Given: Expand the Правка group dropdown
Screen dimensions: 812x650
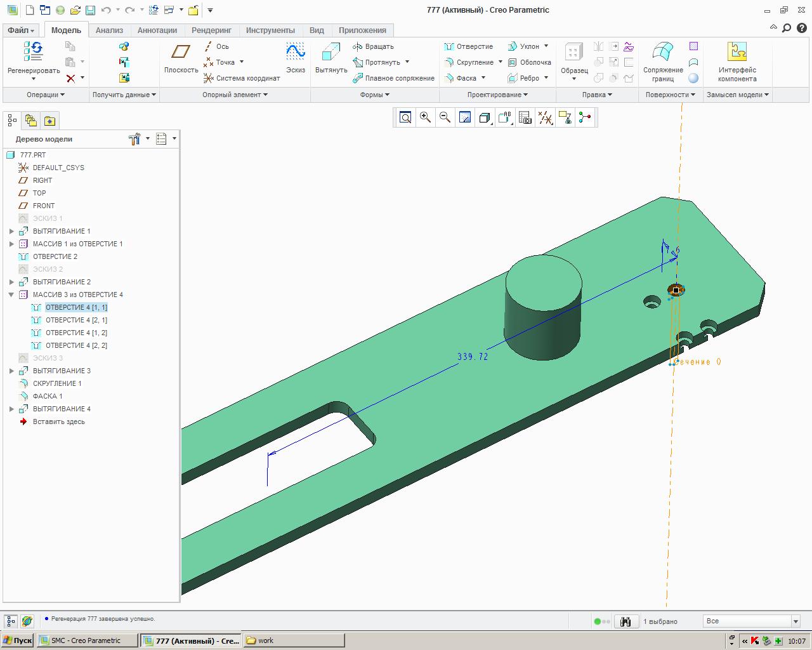Looking at the screenshot, I should point(597,95).
